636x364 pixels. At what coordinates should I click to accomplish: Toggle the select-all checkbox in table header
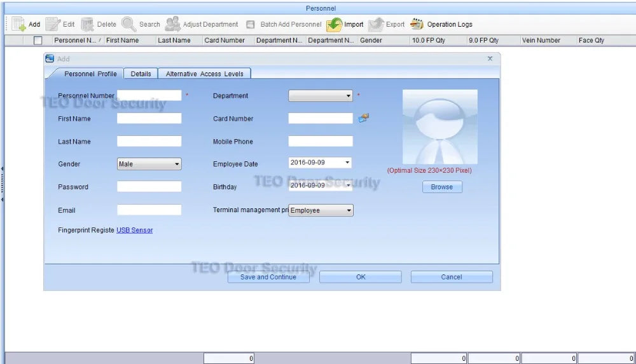(38, 41)
